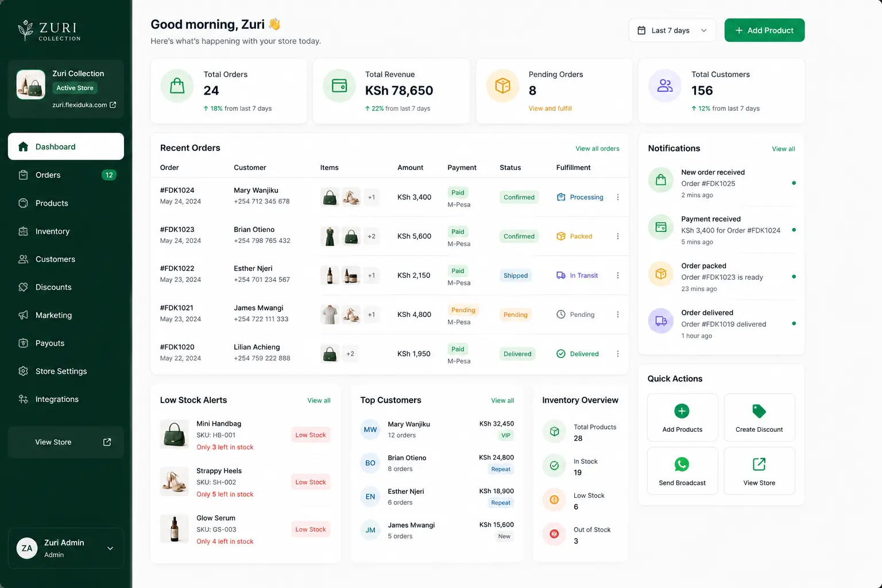Open row options for order #FDK1024
Image resolution: width=882 pixels, height=588 pixels.
pos(618,197)
